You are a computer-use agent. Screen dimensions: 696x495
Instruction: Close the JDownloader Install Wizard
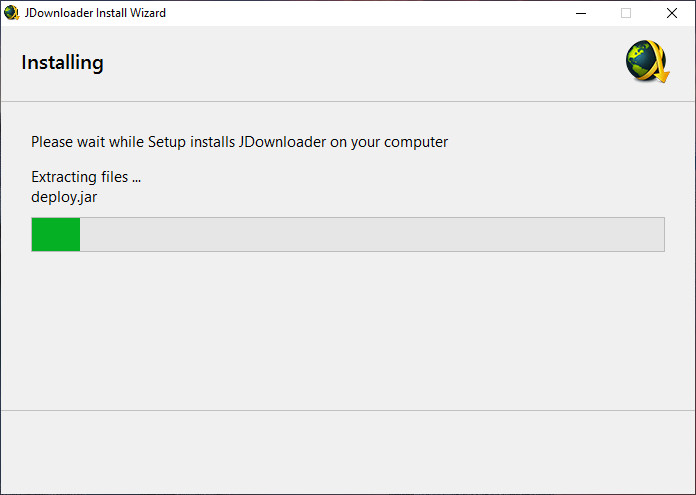[672, 13]
